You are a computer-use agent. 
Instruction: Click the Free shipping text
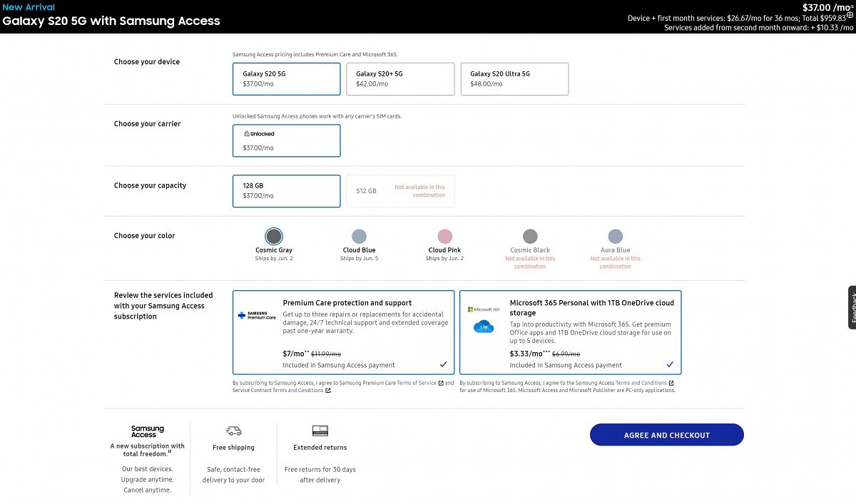(233, 448)
